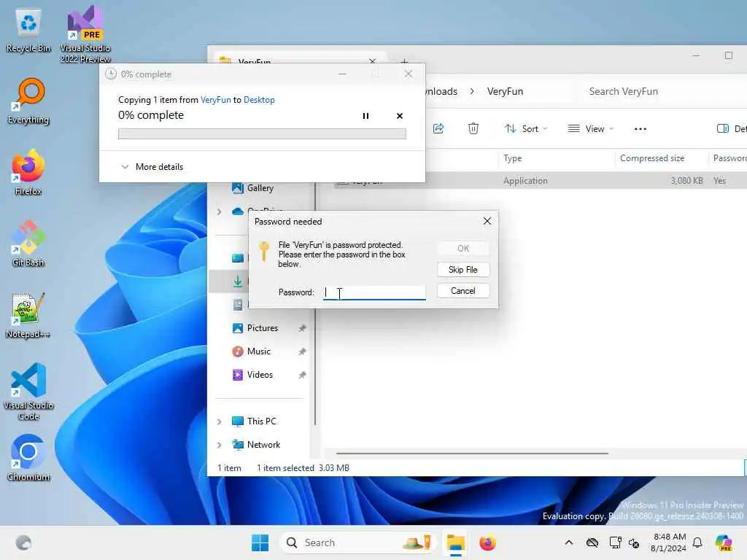Open Firefox from the taskbar

[x=487, y=542]
